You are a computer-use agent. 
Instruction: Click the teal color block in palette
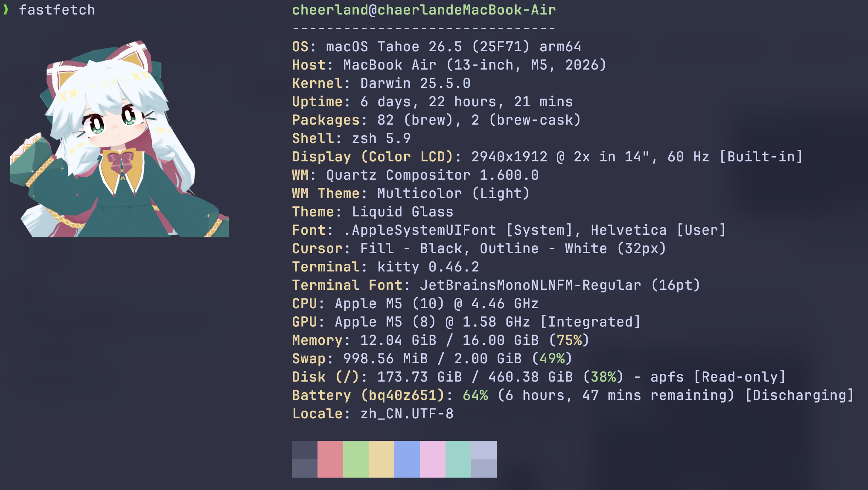(x=458, y=459)
